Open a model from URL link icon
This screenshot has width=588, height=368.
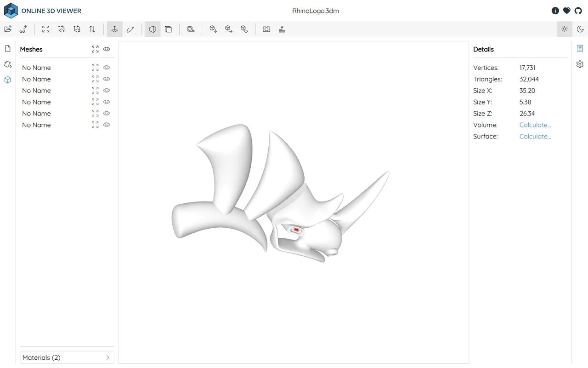pyautogui.click(x=23, y=29)
